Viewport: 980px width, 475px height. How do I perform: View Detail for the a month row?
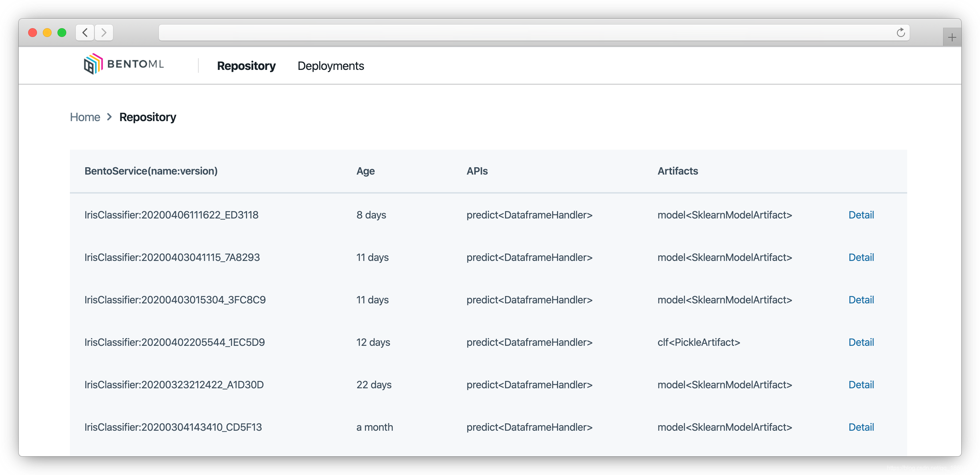pos(861,427)
